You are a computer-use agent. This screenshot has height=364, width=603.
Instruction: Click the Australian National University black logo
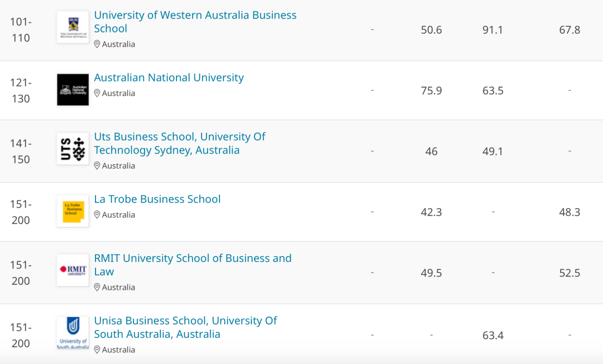[x=73, y=89]
